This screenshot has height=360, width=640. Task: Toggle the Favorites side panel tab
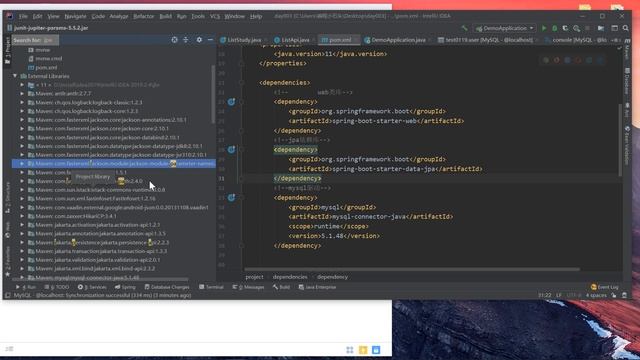(x=7, y=261)
